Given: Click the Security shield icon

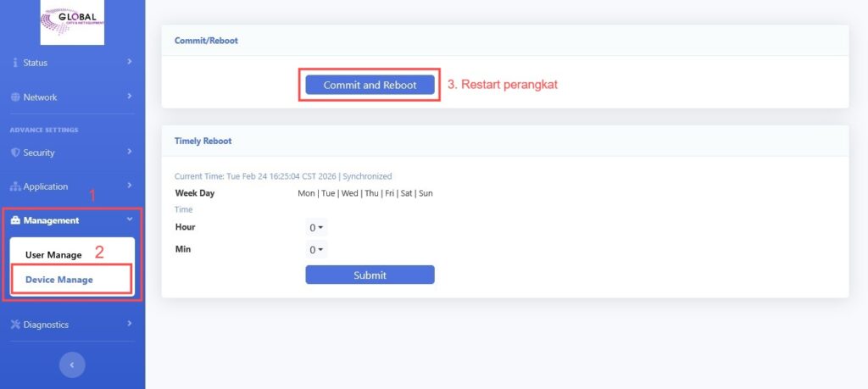Looking at the screenshot, I should (x=15, y=153).
